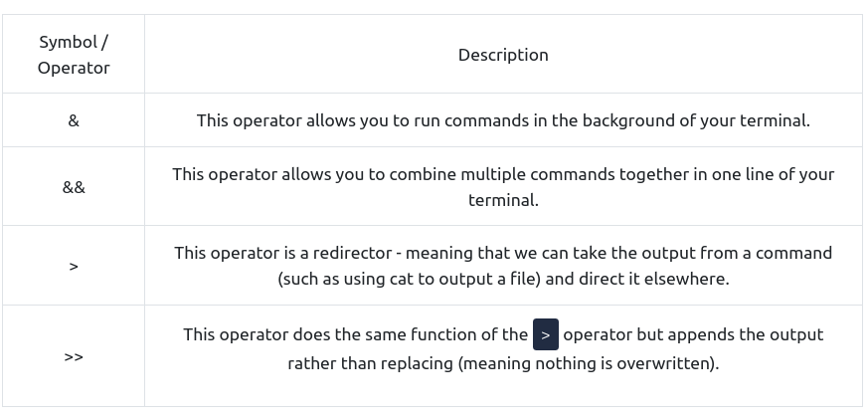This screenshot has height=418, width=868.
Task: Click the word "replacing" in the >> description
Action: 415,362
